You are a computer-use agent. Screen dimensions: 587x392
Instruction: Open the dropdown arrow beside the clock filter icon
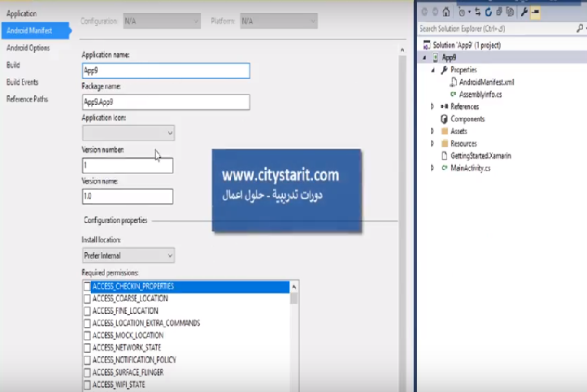click(x=469, y=12)
